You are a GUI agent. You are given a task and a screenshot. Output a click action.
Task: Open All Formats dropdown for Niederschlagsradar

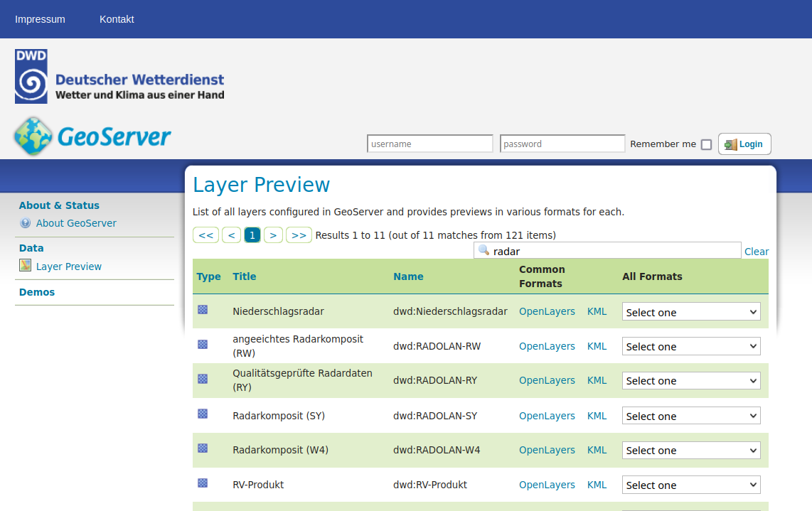(x=690, y=312)
